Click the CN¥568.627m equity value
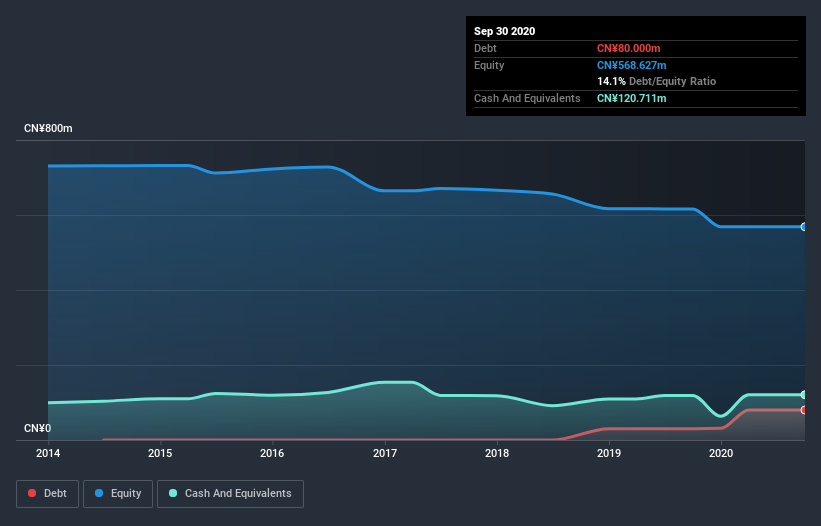This screenshot has height=526, width=821. pyautogui.click(x=631, y=65)
